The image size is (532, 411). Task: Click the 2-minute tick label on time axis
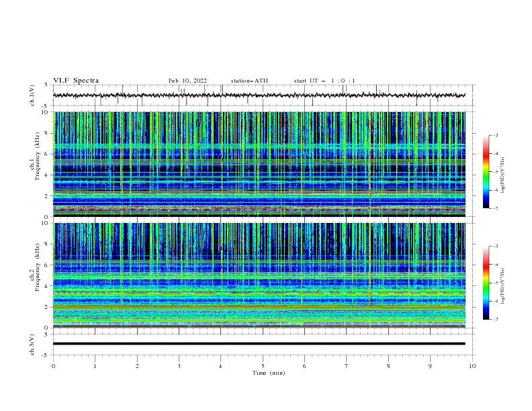pyautogui.click(x=137, y=365)
